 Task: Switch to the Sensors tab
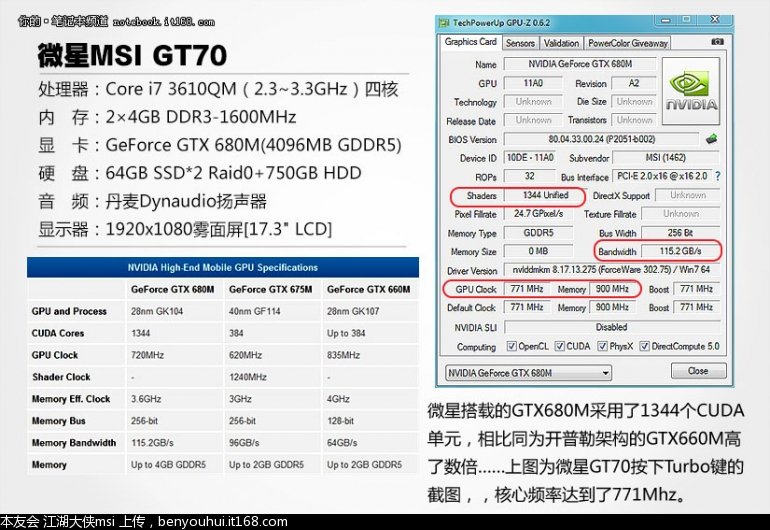click(x=520, y=43)
